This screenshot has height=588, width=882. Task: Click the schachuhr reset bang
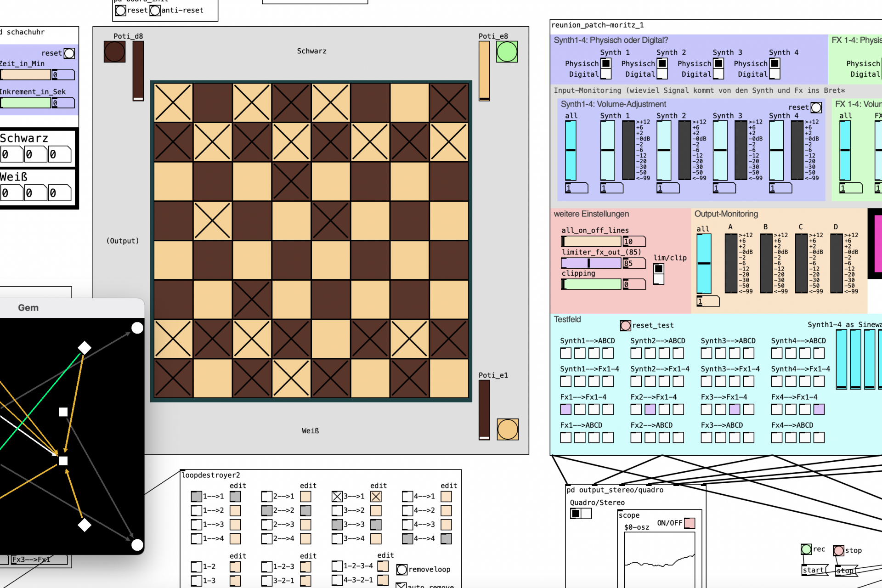[x=69, y=53]
